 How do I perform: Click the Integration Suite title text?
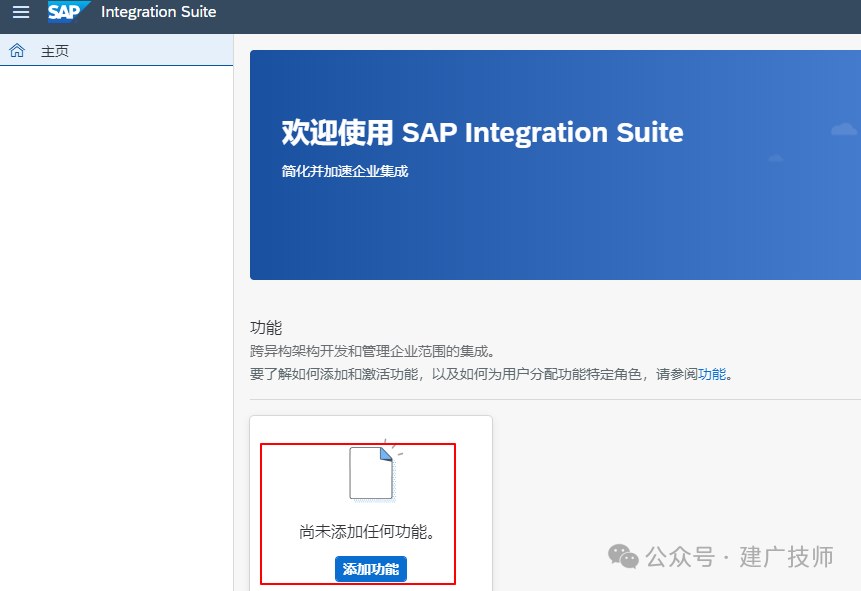159,12
